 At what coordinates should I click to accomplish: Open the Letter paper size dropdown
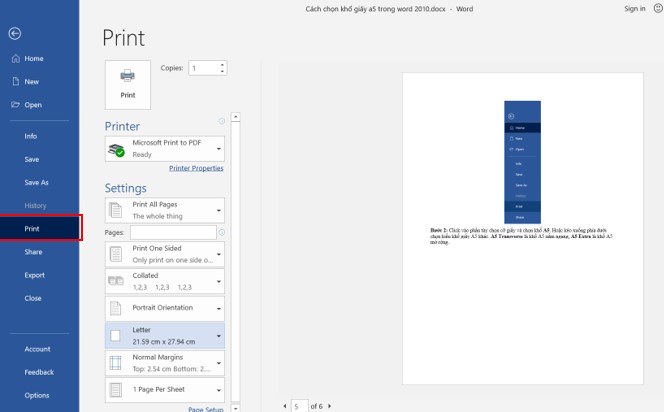165,335
